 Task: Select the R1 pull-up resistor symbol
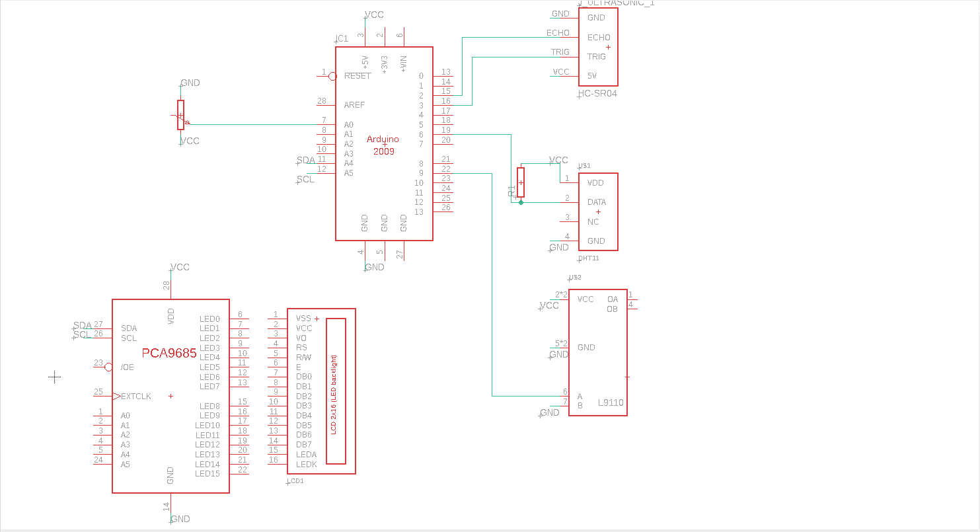click(x=521, y=182)
